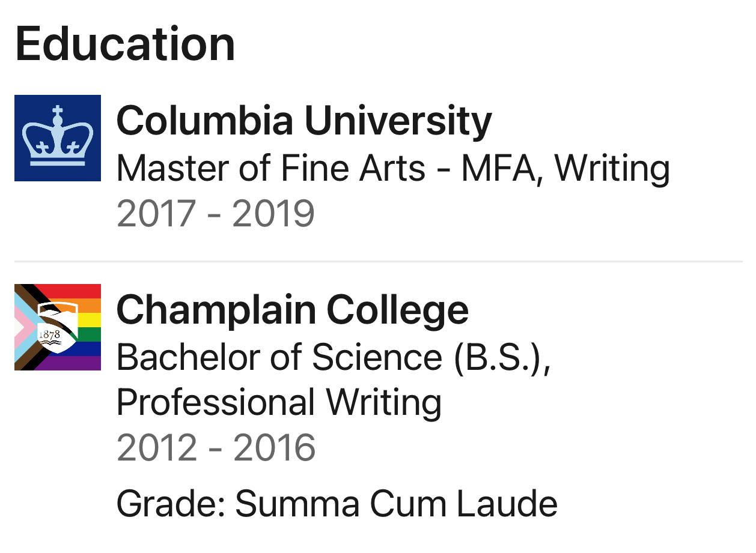Click the cross atop Columbia's crown
The height and width of the screenshot is (553, 756).
[58, 112]
